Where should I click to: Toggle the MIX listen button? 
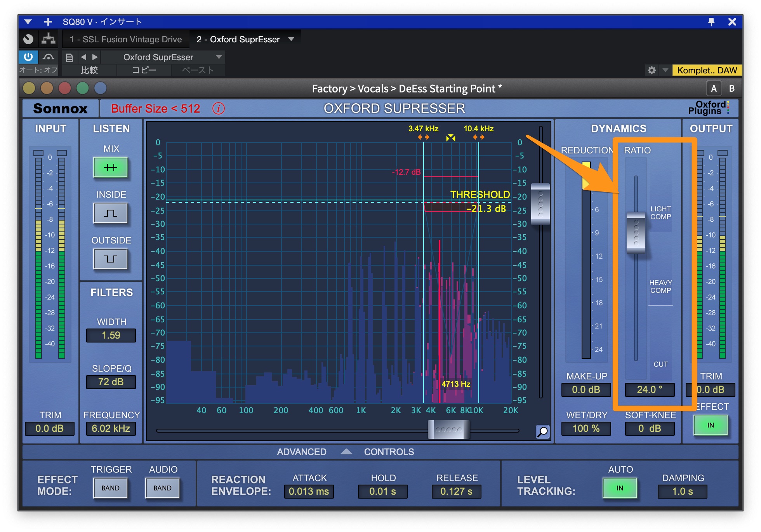111,167
